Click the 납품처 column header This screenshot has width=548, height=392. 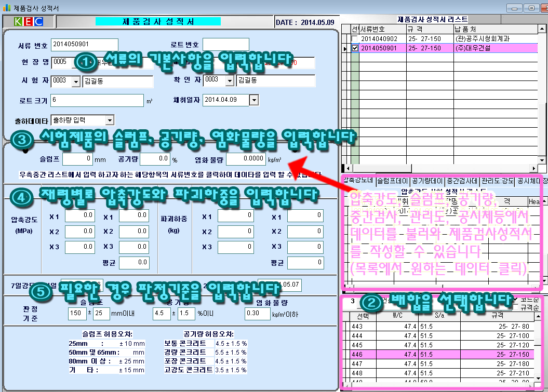coord(496,30)
